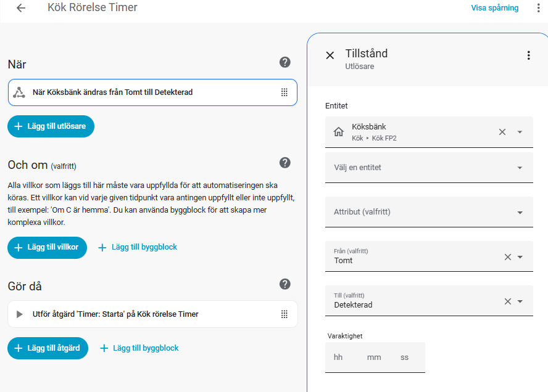
Task: Click Visa spårning link
Action: (494, 8)
